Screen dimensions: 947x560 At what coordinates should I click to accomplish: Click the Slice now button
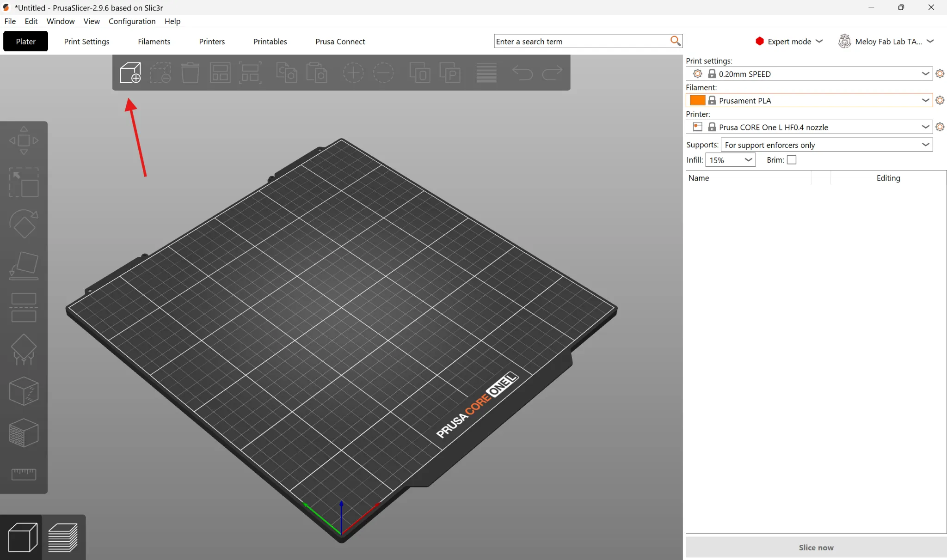point(816,548)
